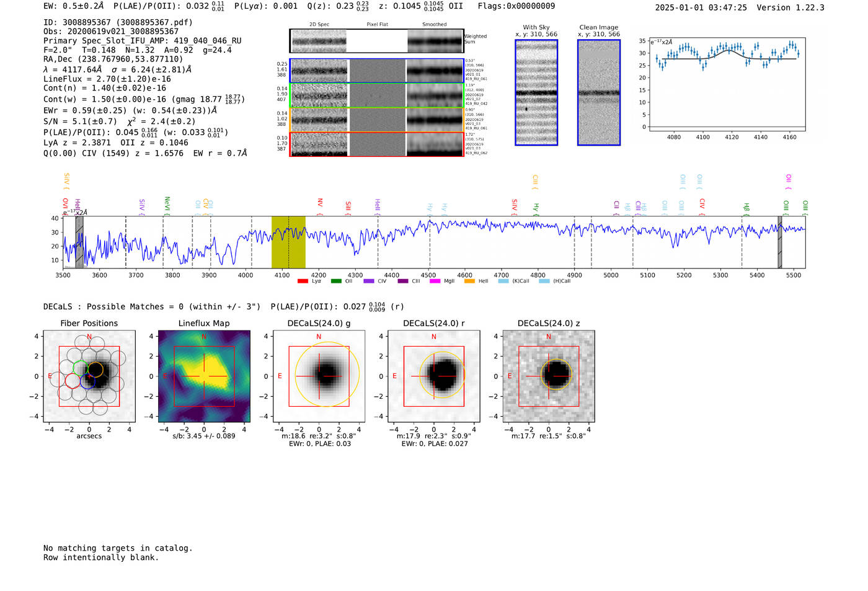Click the magenta MgII legend swatch
Viewport: 868px width, 591px height.
click(435, 281)
